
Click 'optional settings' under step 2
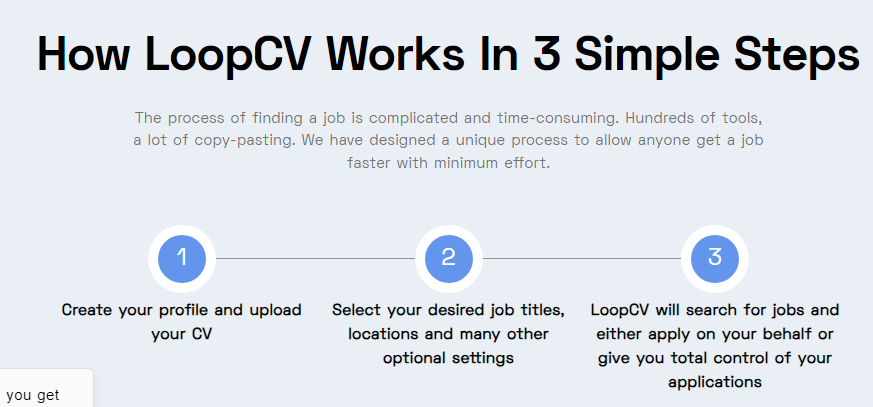coord(449,358)
